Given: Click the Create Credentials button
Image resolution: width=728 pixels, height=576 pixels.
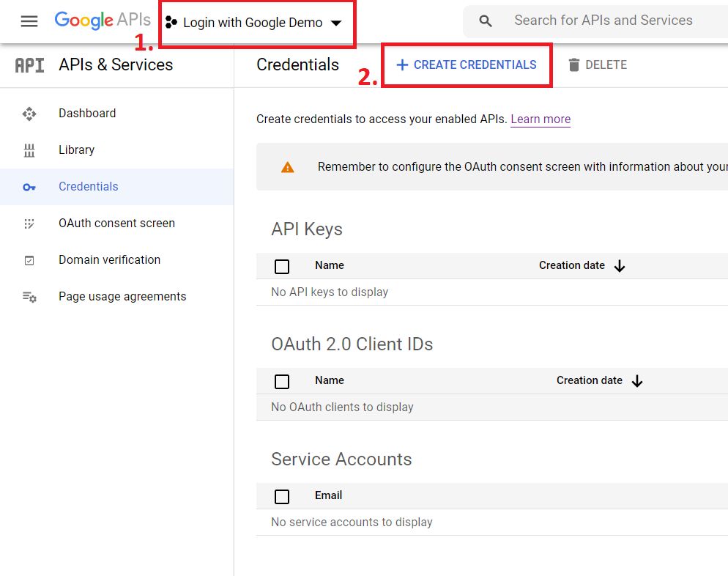Looking at the screenshot, I should (x=467, y=65).
